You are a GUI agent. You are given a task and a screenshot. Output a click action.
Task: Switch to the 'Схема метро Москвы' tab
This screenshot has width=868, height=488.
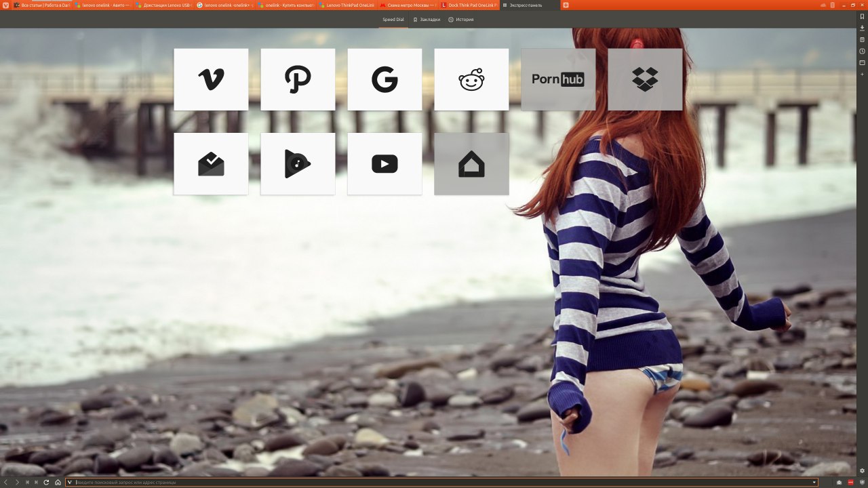[x=408, y=5]
